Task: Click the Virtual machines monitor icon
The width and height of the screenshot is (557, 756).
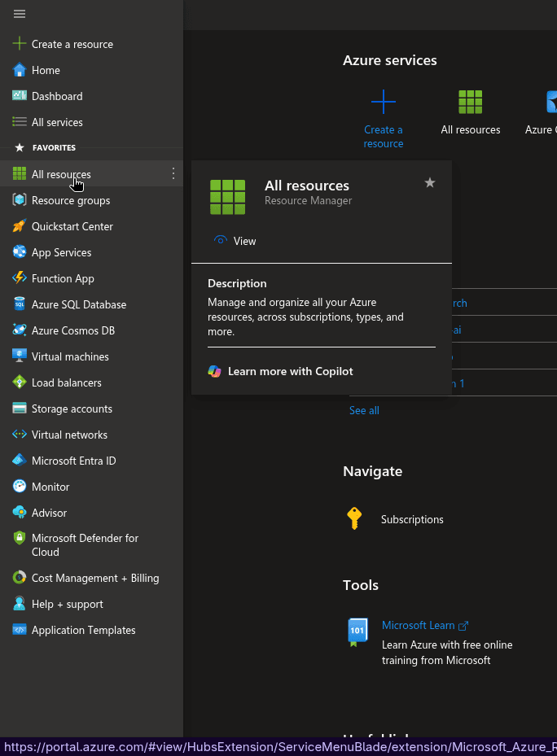Action: point(20,356)
